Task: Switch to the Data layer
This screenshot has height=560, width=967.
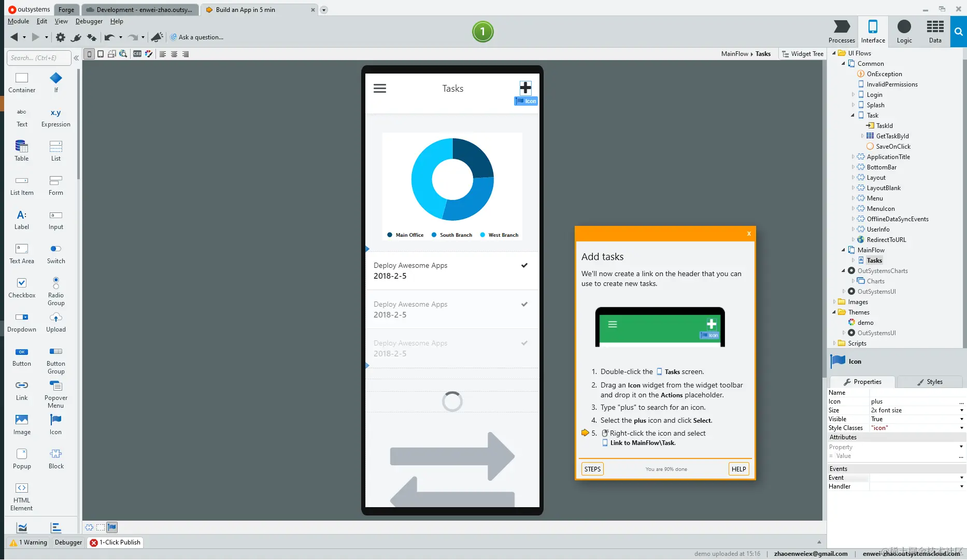Action: (x=935, y=32)
